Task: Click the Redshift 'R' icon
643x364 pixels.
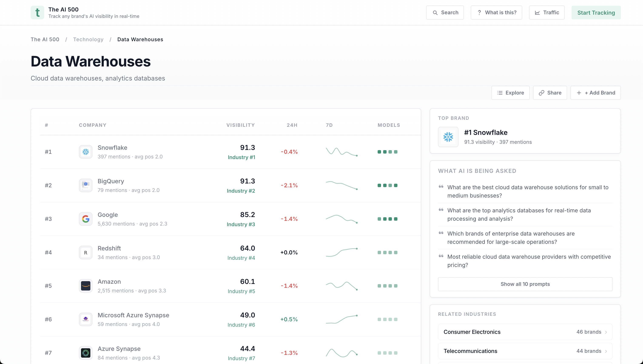Action: (86, 253)
